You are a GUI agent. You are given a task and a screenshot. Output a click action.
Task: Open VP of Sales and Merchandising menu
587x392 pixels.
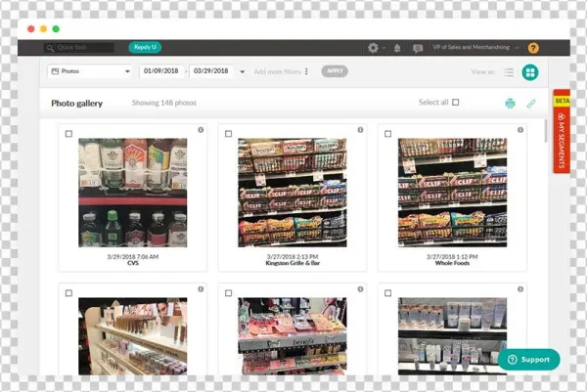[475, 48]
